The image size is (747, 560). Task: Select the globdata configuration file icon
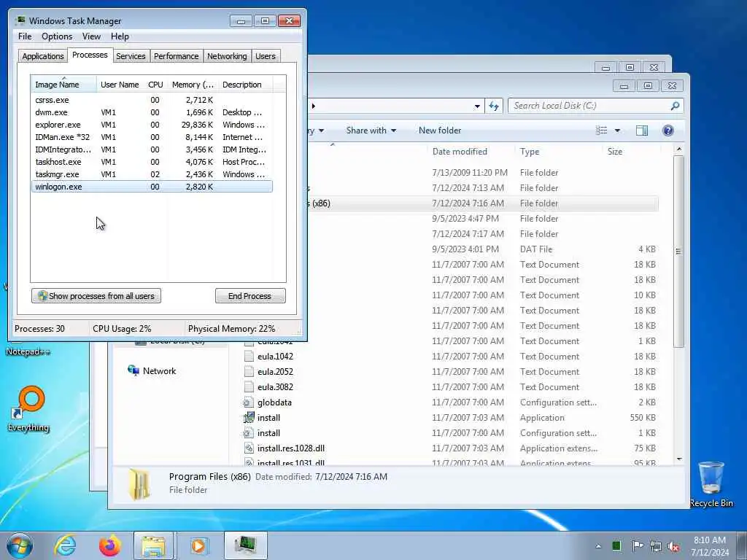(x=248, y=402)
